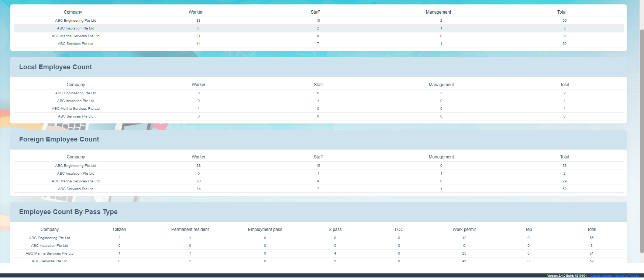Click the Total header in Foreign Employee Count table
The height and width of the screenshot is (280, 644).
(x=564, y=157)
